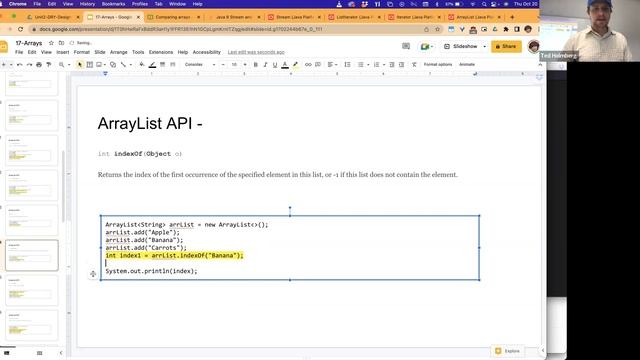Open the Insert menu
Image resolution: width=640 pixels, height=360 pixels.
[62, 52]
